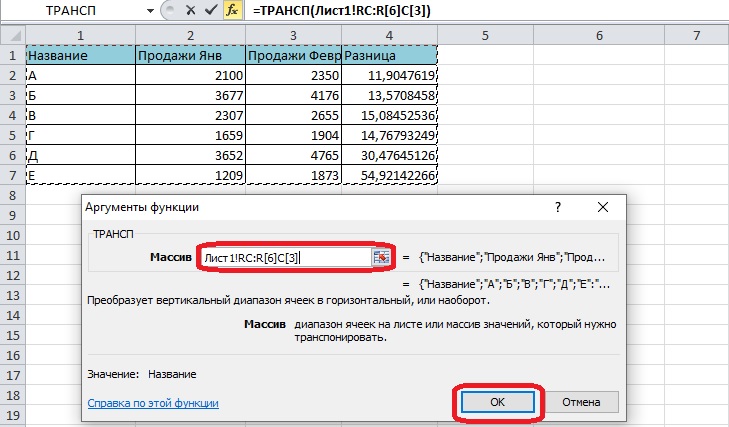Select row header 12
This screenshot has height=427, width=729.
click(13, 275)
